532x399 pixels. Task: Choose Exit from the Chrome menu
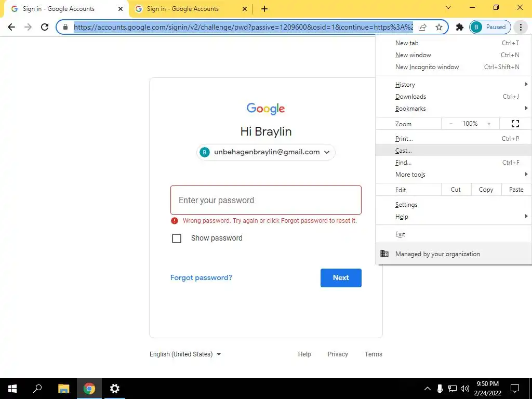tap(454, 234)
